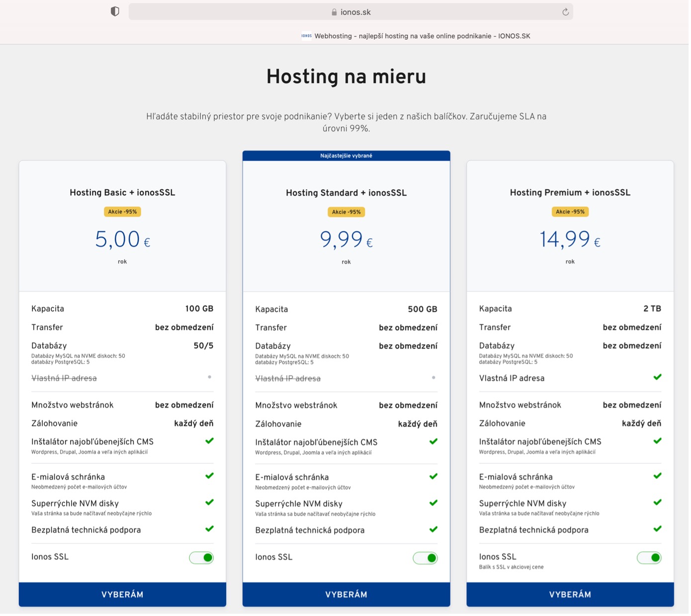Click the E-mailová schránka checkmark on Standard plan
The height and width of the screenshot is (616, 691).
pos(433,476)
